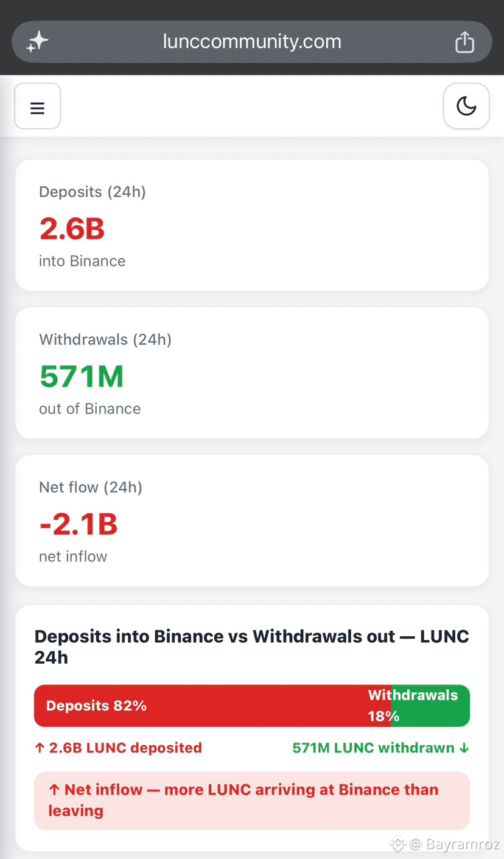Open the Withdrawals (24h) card
This screenshot has height=859, width=504.
tap(252, 373)
